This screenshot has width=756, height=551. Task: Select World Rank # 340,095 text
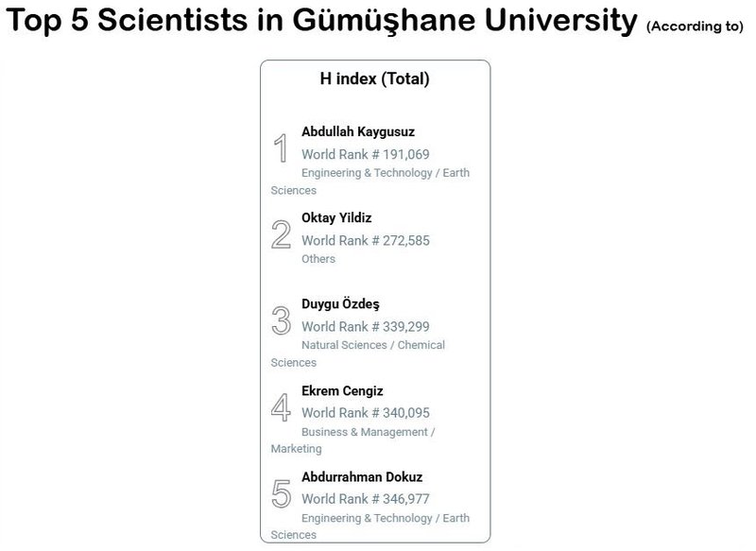click(x=366, y=413)
